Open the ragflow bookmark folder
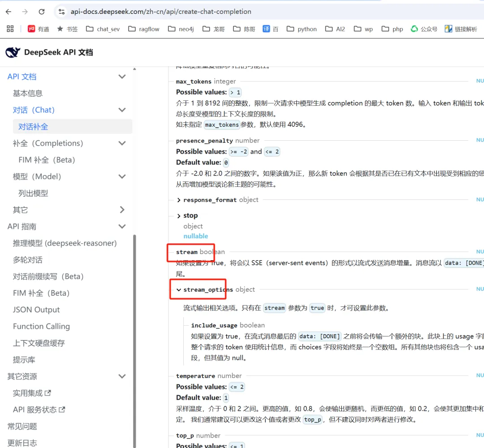This screenshot has width=484, height=448. click(144, 29)
